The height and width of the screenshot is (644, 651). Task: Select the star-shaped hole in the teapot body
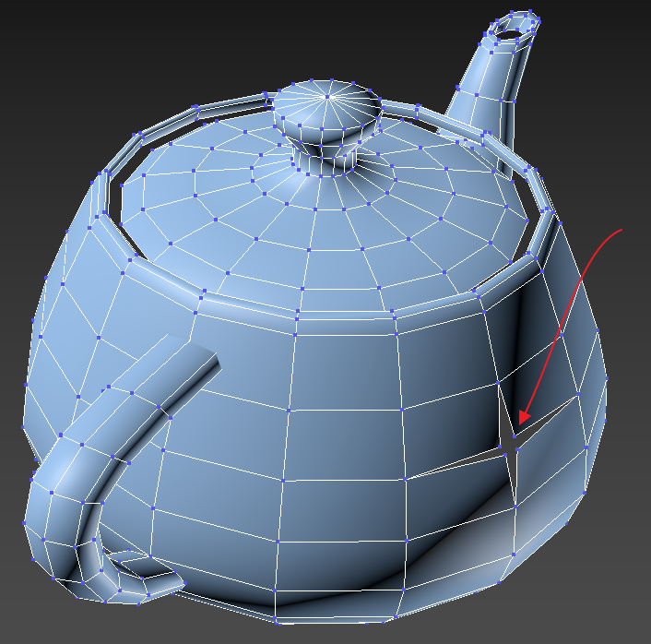click(x=510, y=446)
